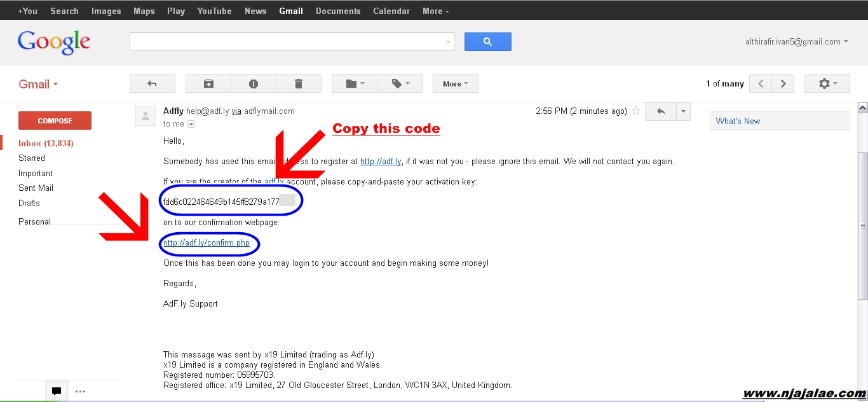The height and width of the screenshot is (402, 868).
Task: Go to newer conversation arrow
Action: pyautogui.click(x=761, y=84)
